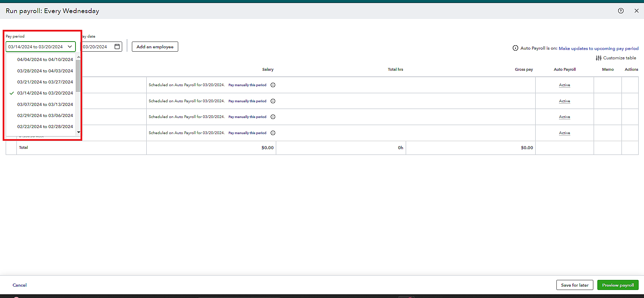Click the Actions column header

point(631,69)
